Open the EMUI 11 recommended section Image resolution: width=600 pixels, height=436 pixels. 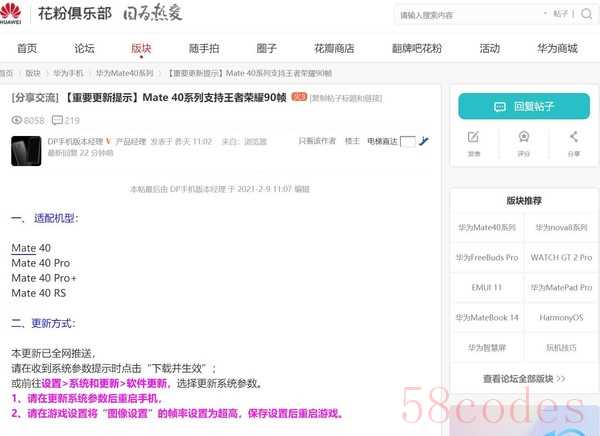(x=487, y=287)
